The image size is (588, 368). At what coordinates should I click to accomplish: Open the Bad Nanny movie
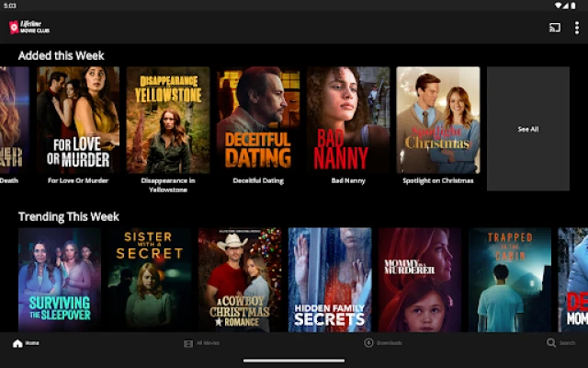tap(348, 120)
